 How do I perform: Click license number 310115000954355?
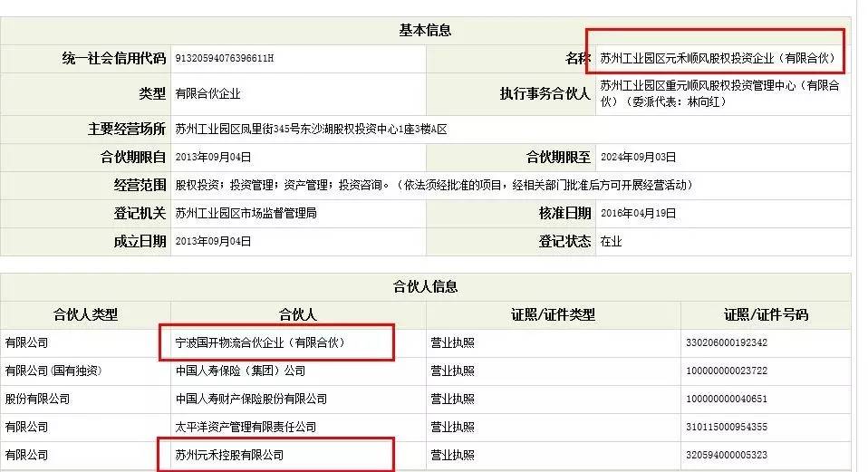click(727, 428)
